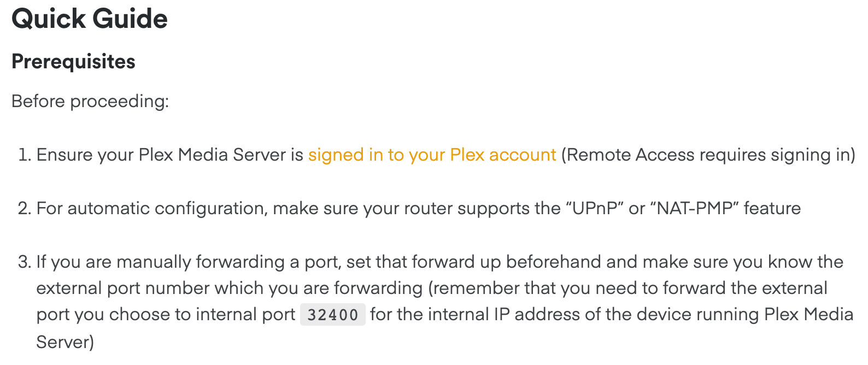Click the word "Server)" on last line

(x=65, y=342)
